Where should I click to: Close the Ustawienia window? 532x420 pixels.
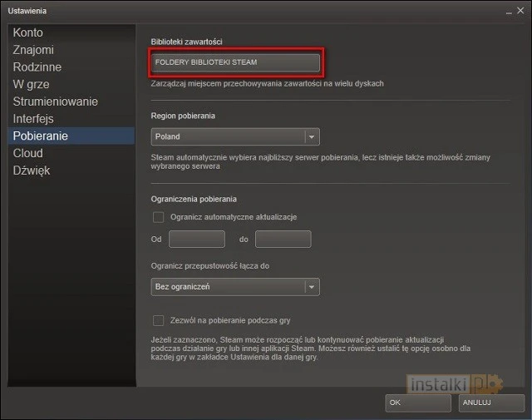(x=520, y=11)
